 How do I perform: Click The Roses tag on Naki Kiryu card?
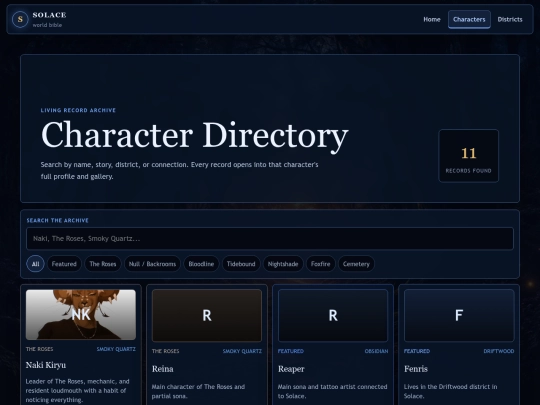[x=39, y=349]
